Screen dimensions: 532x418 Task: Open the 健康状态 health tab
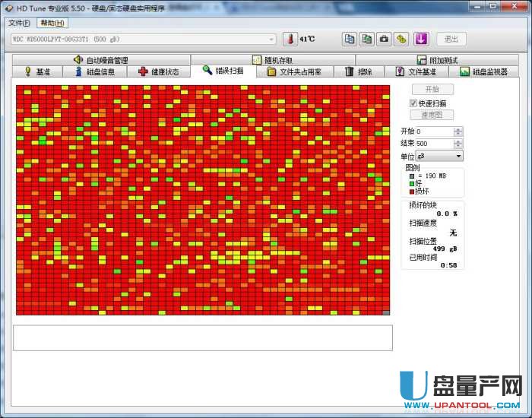158,71
